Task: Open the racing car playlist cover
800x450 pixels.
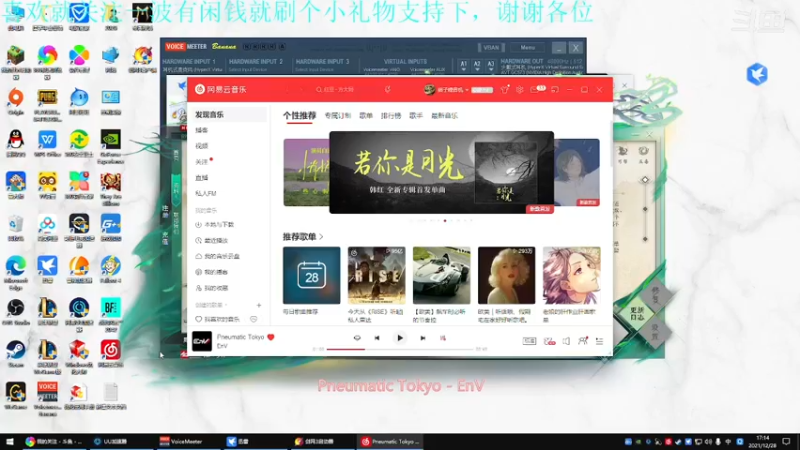Action: point(441,276)
